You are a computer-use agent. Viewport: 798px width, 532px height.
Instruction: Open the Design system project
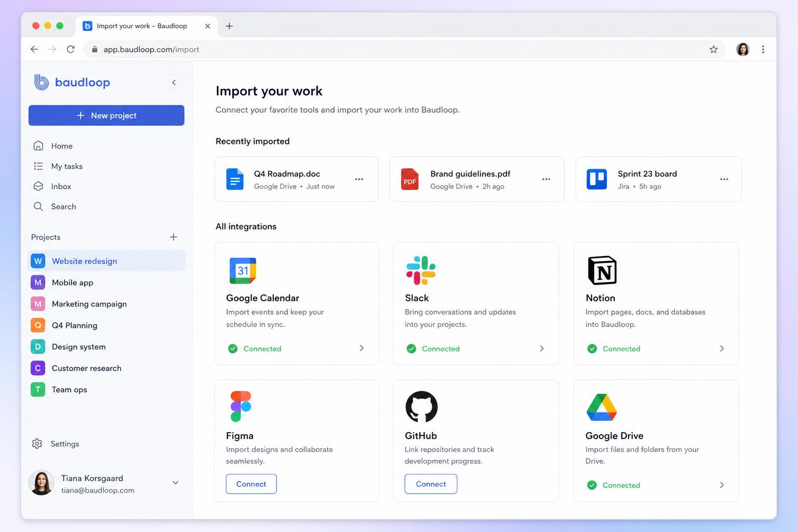107,347
